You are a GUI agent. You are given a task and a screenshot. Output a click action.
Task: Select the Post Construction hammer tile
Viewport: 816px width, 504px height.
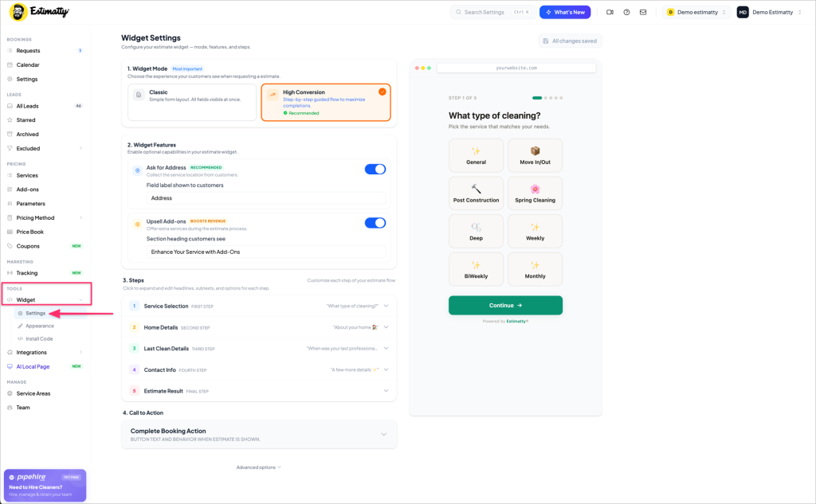476,193
